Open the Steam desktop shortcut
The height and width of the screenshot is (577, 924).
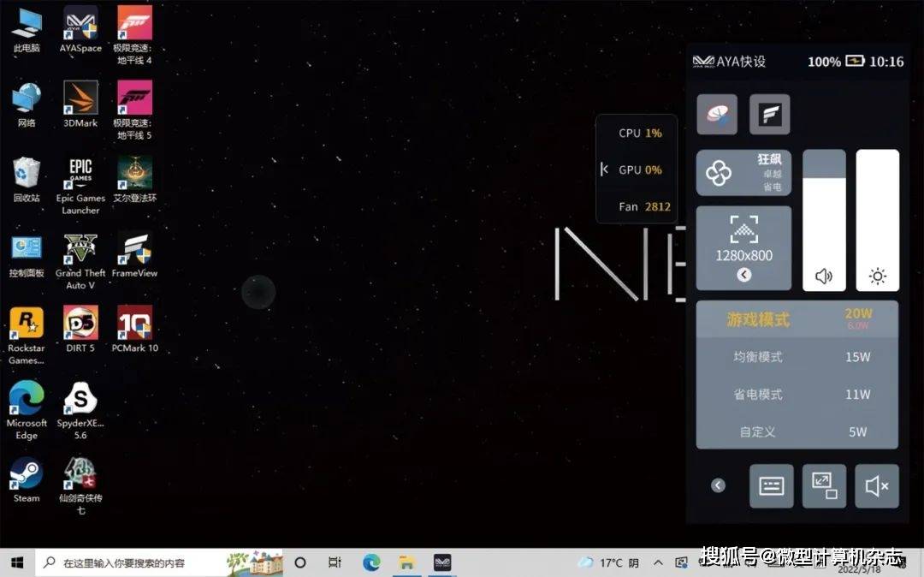pyautogui.click(x=27, y=479)
